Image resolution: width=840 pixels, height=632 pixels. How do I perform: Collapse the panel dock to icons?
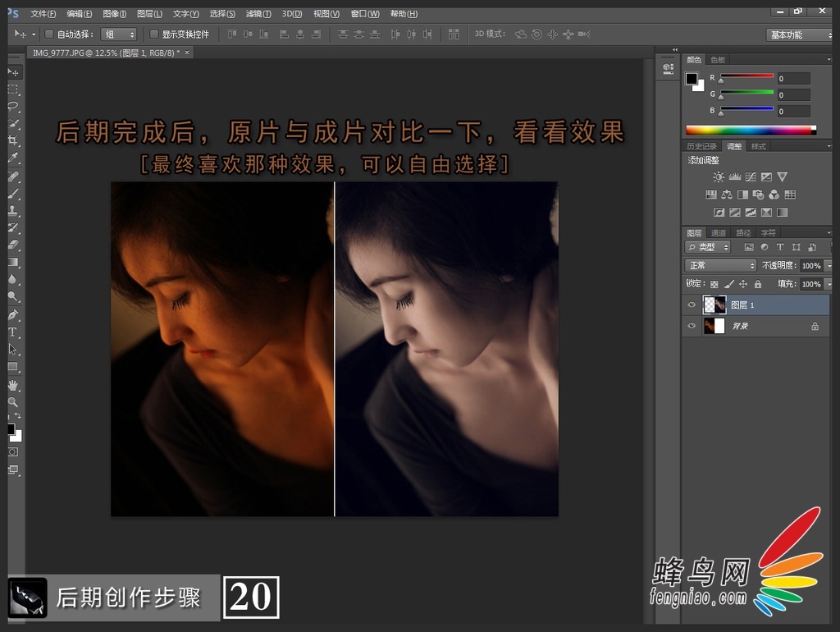click(675, 49)
